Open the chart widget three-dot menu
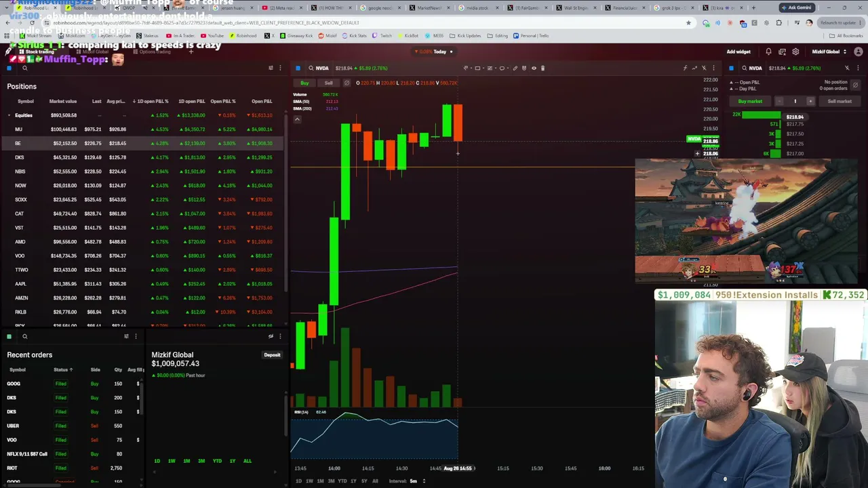This screenshot has width=868, height=488. pos(713,68)
